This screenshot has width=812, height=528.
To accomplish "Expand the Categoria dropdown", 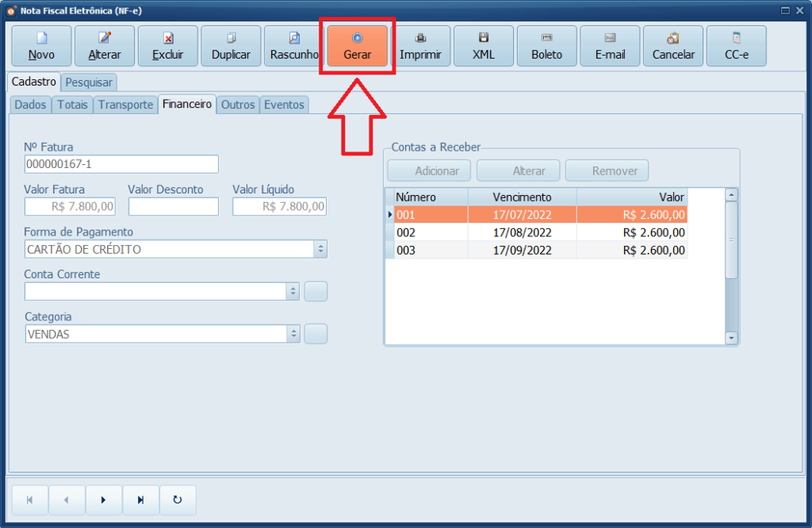I will coord(293,335).
